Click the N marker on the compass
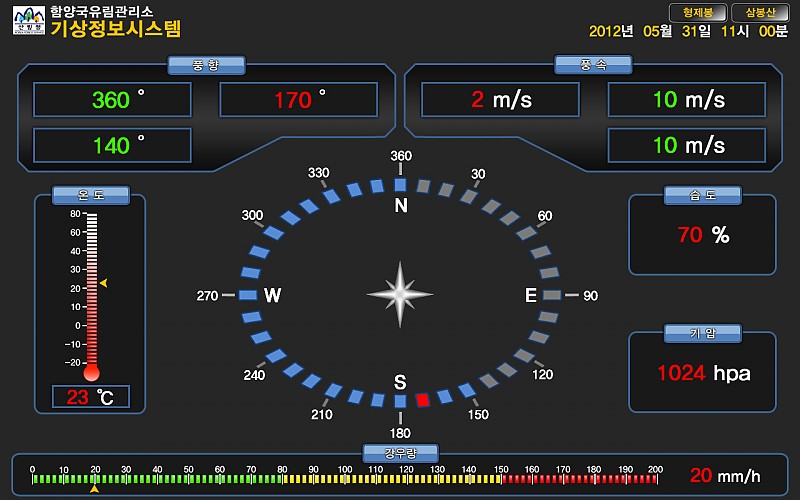Image resolution: width=800 pixels, height=500 pixels. [x=401, y=206]
